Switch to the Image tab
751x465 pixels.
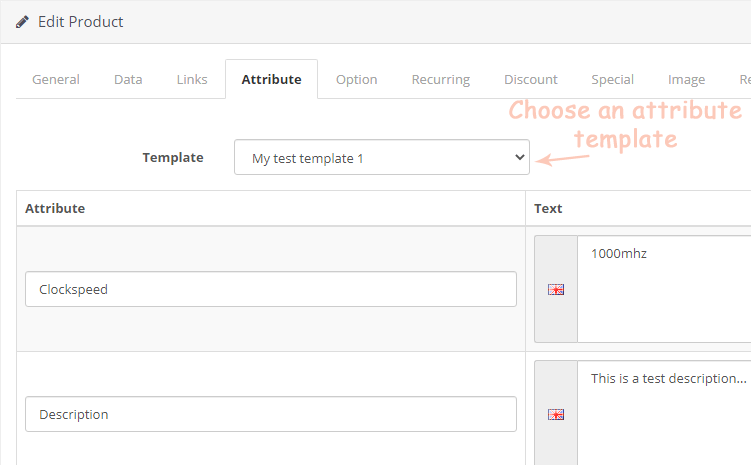pos(686,79)
